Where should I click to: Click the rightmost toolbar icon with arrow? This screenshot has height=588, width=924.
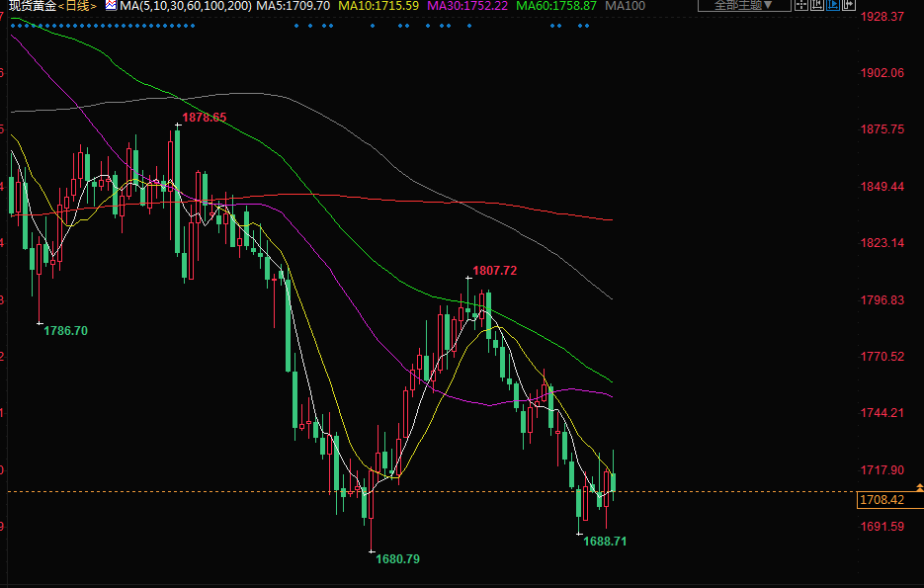coord(848,5)
